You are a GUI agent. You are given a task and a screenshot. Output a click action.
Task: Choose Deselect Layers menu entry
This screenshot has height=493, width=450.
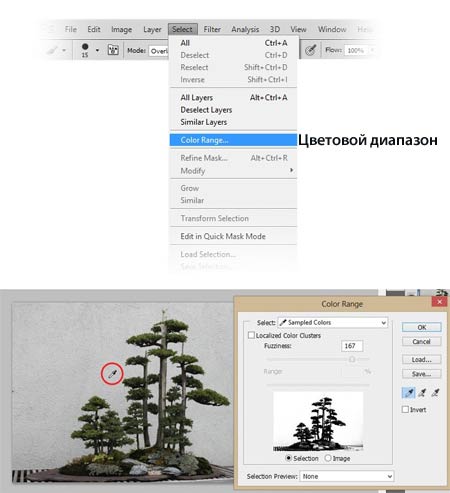[x=233, y=110]
